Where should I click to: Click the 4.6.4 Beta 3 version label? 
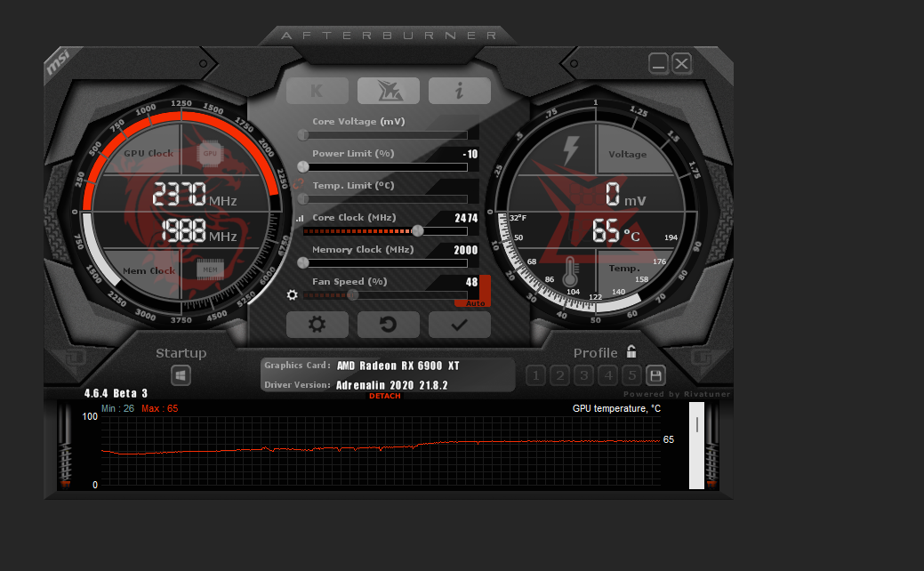click(116, 393)
